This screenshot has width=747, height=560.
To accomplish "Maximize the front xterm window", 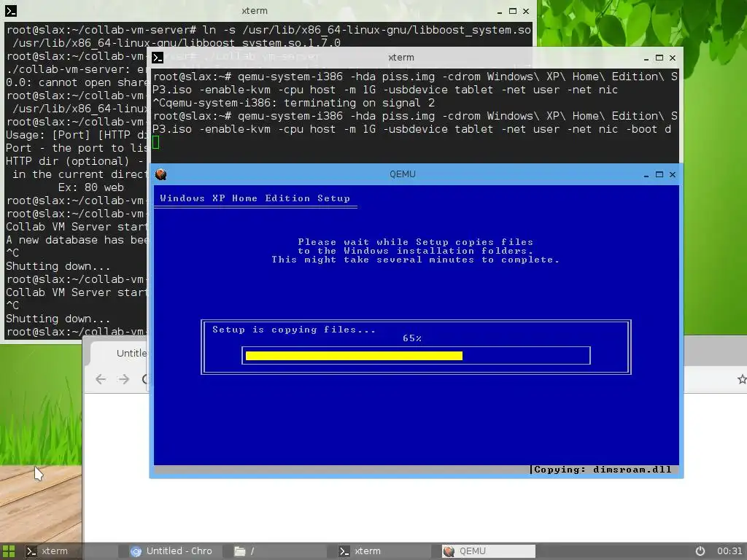I will click(x=659, y=58).
